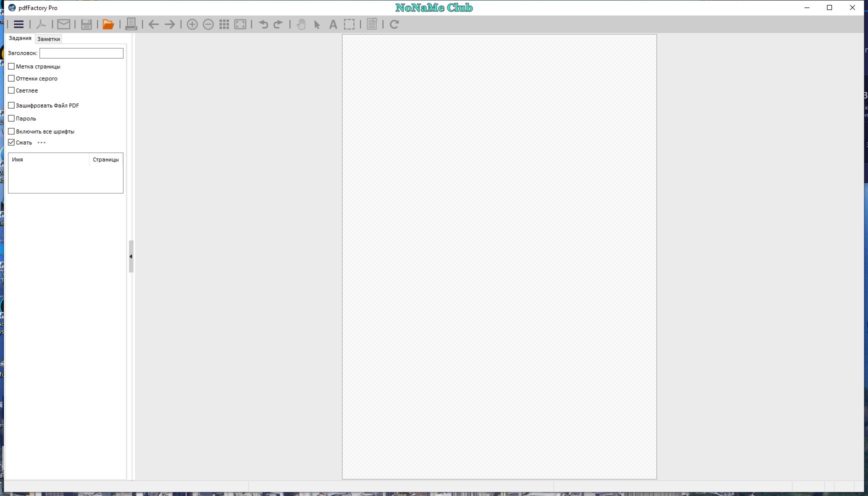Show page thumbnails grid view
The height and width of the screenshot is (496, 868).
(224, 24)
